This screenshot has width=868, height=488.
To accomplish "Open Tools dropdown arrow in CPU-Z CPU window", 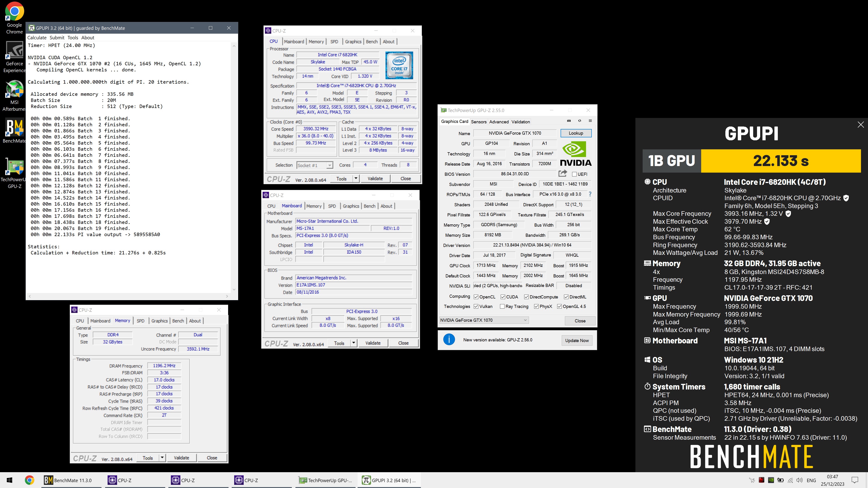I will point(356,178).
